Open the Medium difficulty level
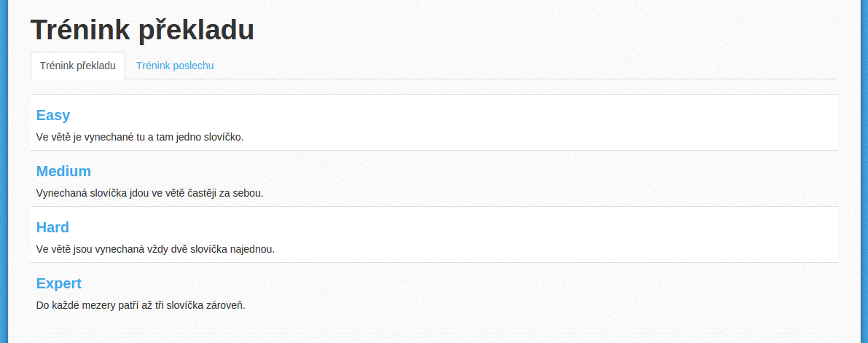The width and height of the screenshot is (868, 343). tap(63, 171)
